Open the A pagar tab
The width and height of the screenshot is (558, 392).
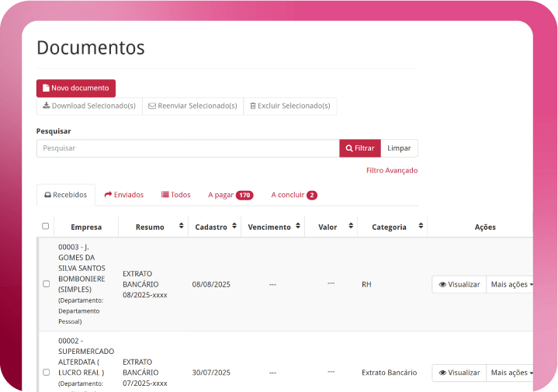click(230, 195)
